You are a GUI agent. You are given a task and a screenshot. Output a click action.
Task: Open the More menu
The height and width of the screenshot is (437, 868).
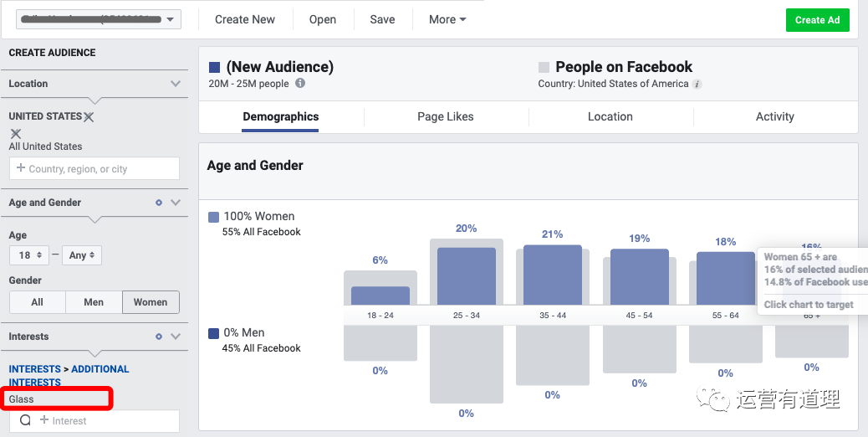(x=447, y=19)
